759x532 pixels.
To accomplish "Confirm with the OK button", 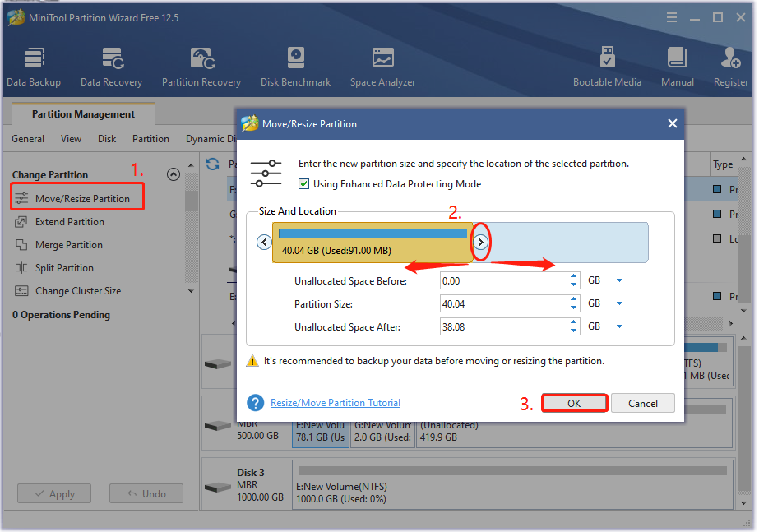I will point(574,403).
